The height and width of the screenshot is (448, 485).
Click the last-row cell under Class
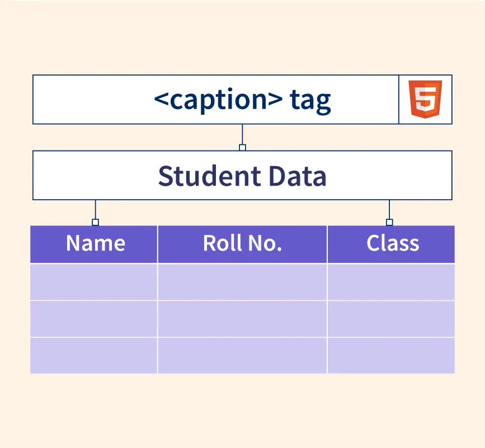pos(391,355)
